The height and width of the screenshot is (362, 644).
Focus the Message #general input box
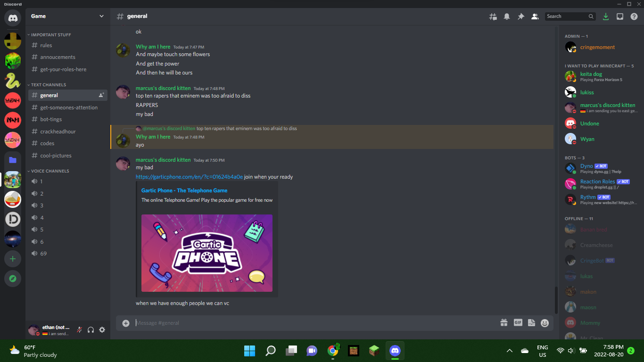[x=311, y=323]
